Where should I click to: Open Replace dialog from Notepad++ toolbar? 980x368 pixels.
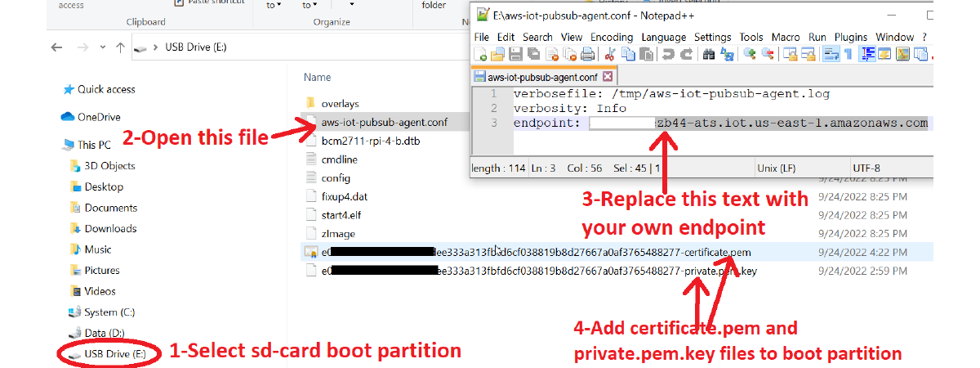tap(727, 54)
